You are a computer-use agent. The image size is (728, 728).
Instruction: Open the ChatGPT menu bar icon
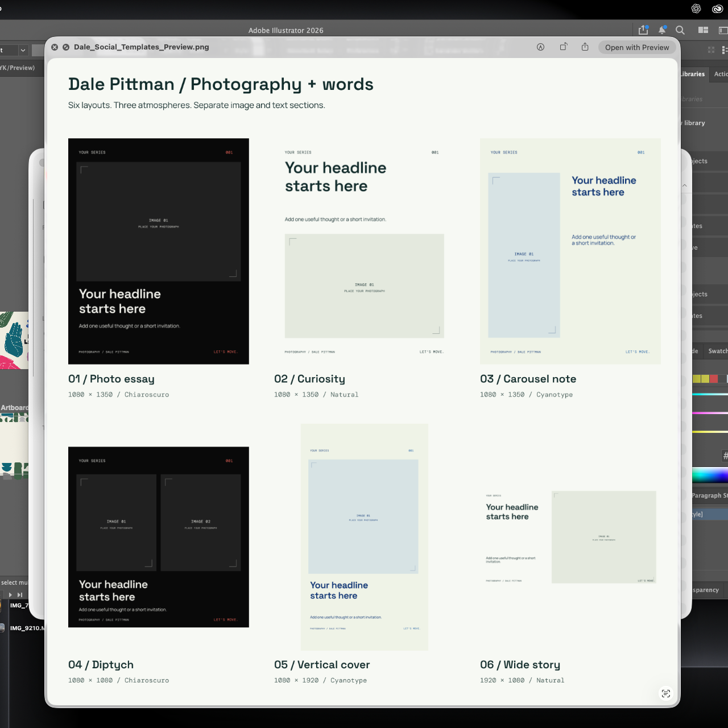[696, 9]
